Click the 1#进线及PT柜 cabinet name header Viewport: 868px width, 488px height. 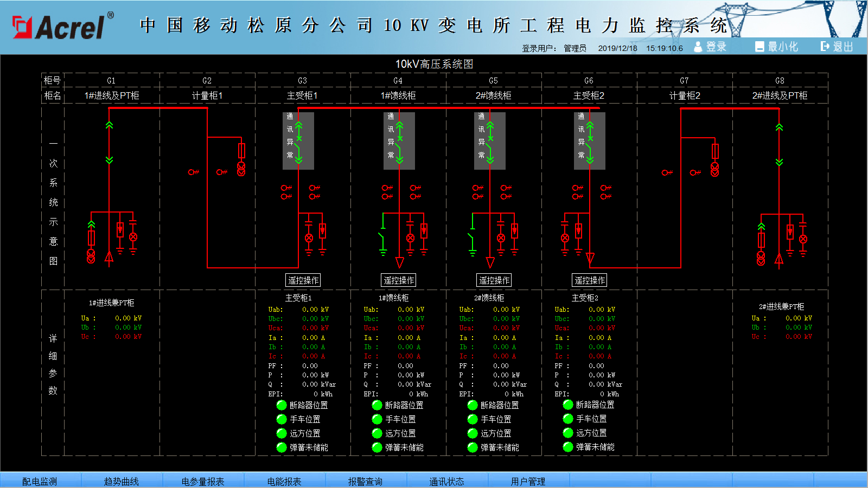tap(112, 95)
